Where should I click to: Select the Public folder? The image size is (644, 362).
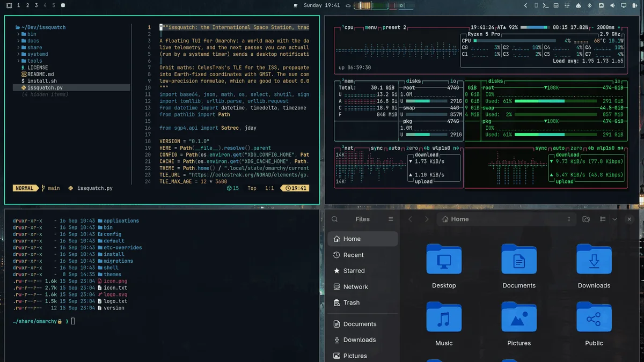click(594, 317)
